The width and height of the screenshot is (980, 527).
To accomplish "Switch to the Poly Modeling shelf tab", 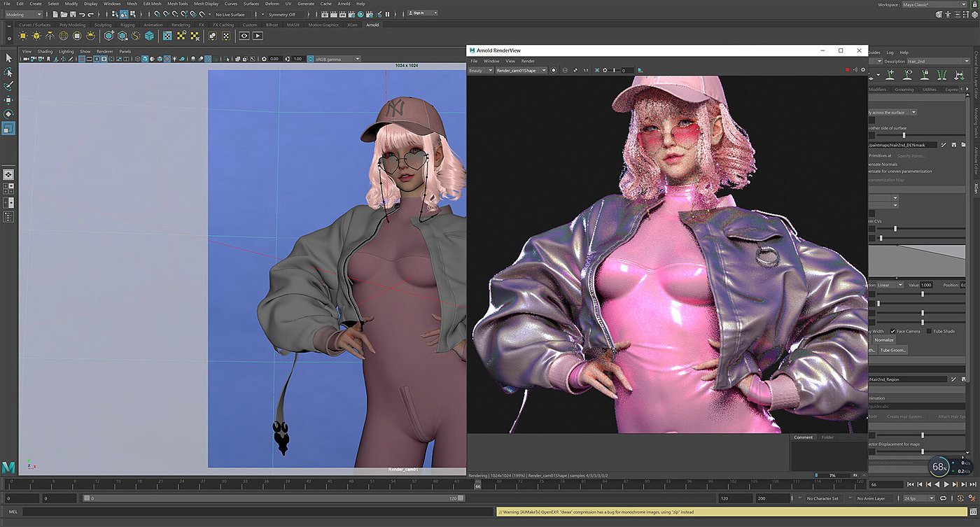I will click(71, 24).
